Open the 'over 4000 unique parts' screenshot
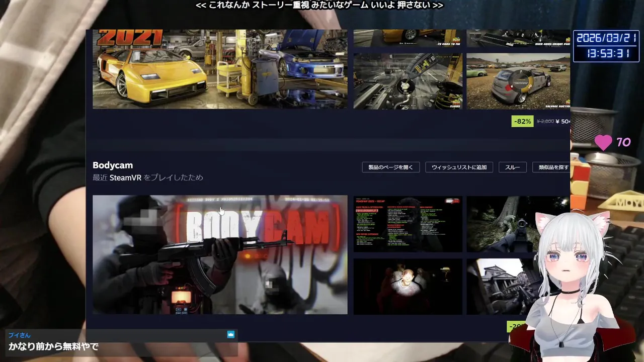 pos(518,38)
